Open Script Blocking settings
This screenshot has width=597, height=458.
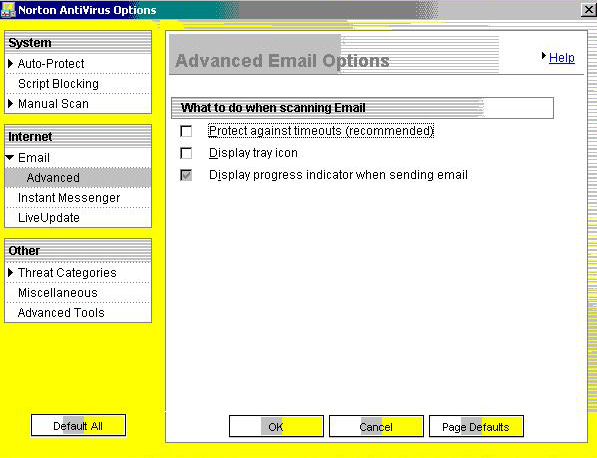(58, 84)
